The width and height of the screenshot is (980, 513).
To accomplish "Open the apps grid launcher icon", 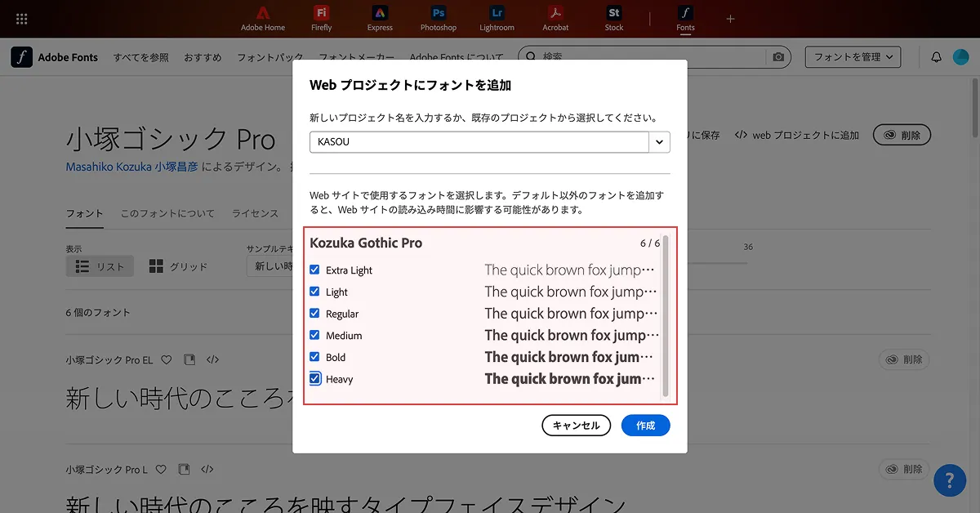I will point(22,19).
